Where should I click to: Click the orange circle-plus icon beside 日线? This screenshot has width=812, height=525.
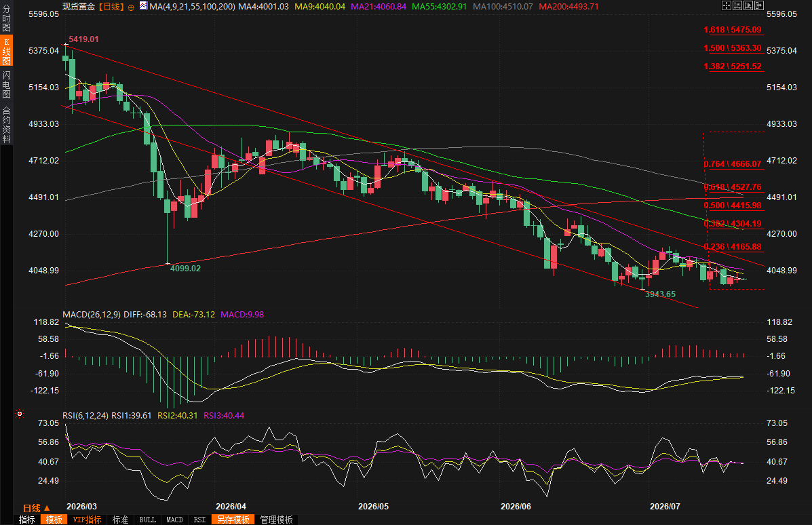coord(131,7)
